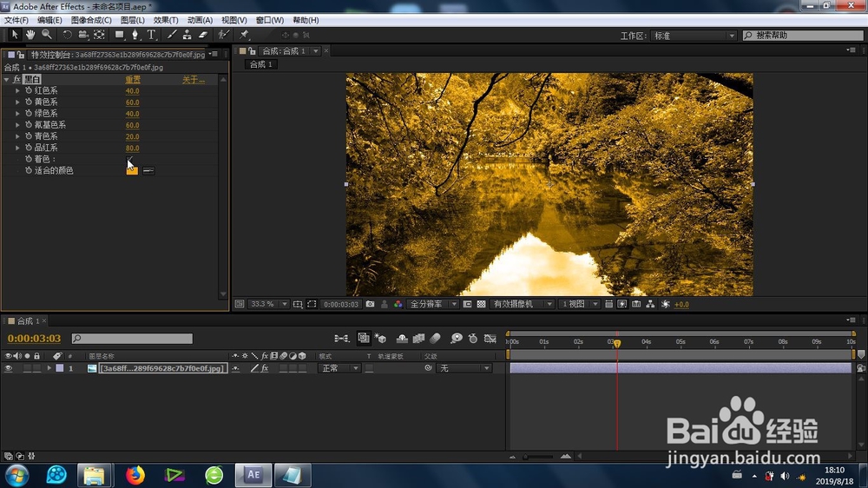Select the Pan Behind anchor tool
Screen dimensions: 868x488
99,35
